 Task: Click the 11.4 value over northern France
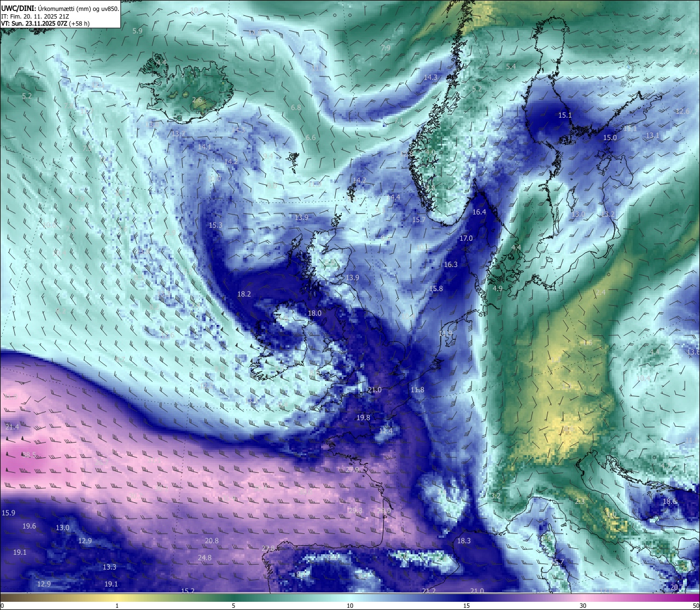pyautogui.click(x=386, y=431)
